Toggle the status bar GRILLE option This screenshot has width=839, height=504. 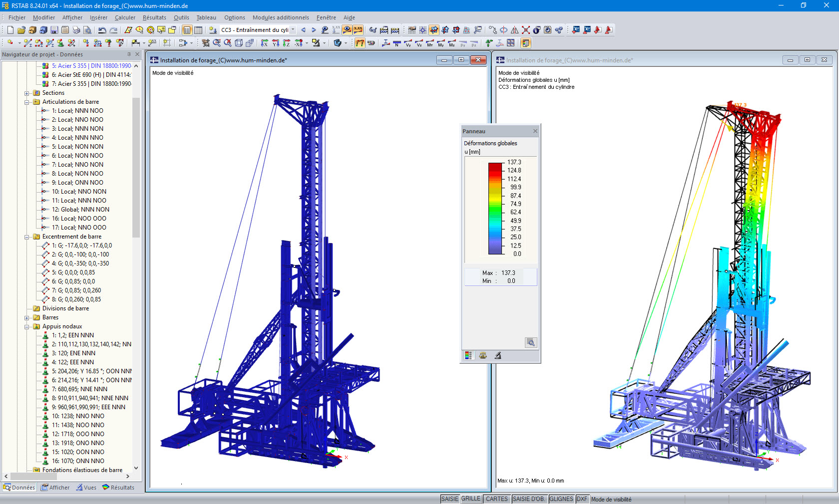coord(470,499)
